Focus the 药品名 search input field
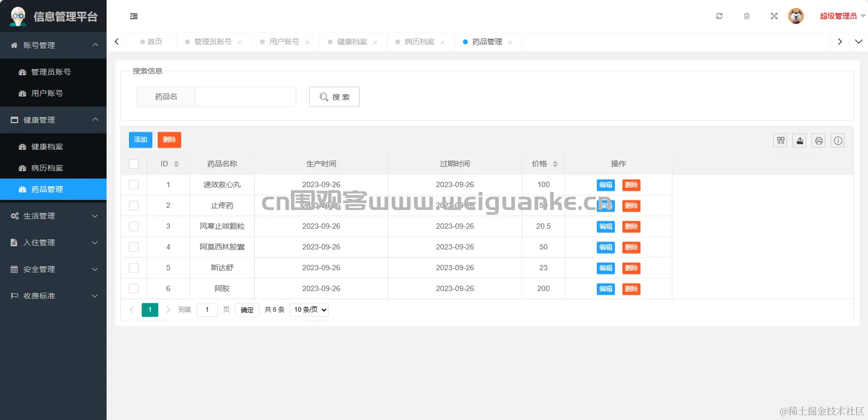Screen dimensions: 868x420 coord(246,96)
